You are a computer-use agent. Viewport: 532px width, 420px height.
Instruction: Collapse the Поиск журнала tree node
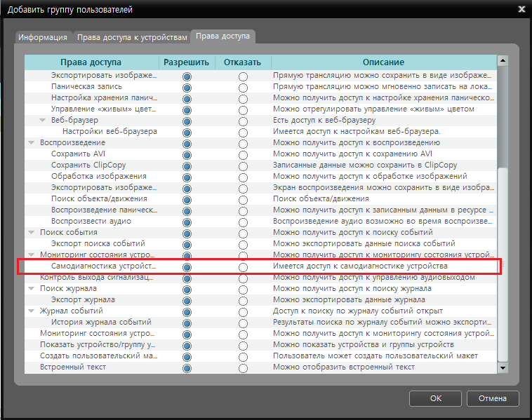pyautogui.click(x=31, y=289)
